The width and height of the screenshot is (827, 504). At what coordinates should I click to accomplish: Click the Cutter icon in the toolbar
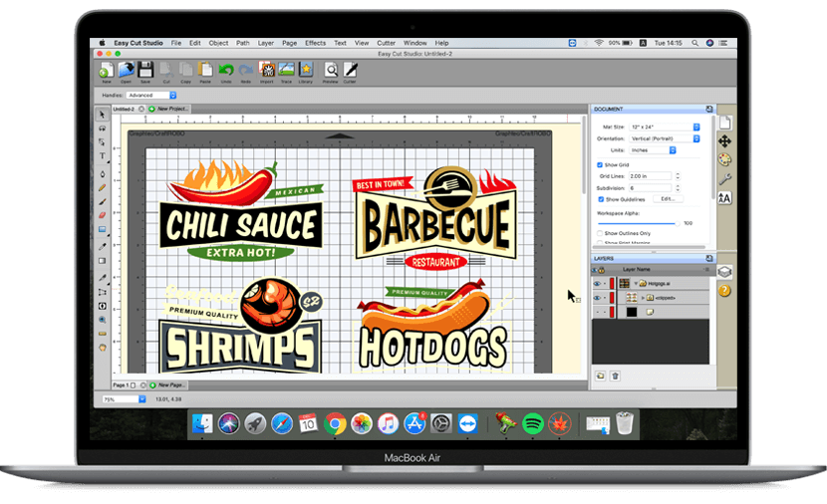[x=350, y=70]
